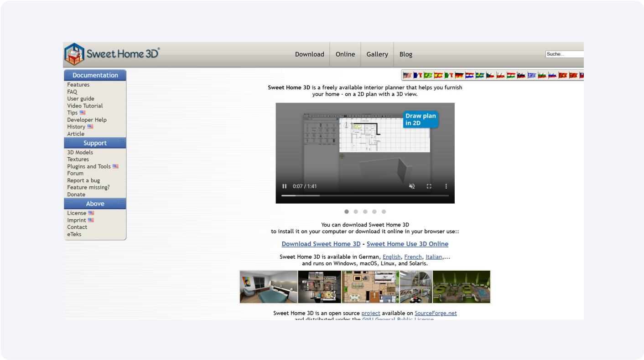Image resolution: width=644 pixels, height=360 pixels.
Task: Click Download Sweet Home 3D link
Action: [x=321, y=244]
